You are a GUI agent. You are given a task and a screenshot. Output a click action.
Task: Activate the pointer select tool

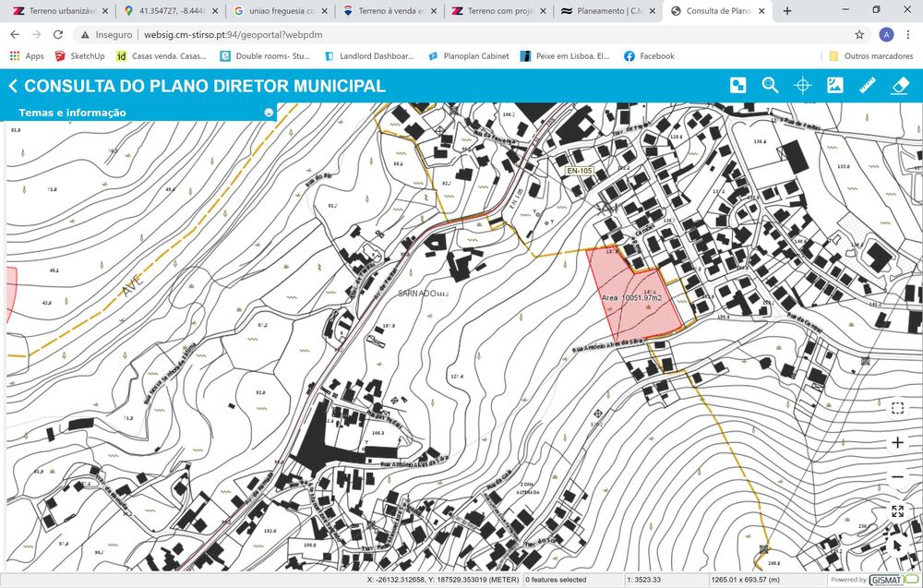click(x=897, y=546)
